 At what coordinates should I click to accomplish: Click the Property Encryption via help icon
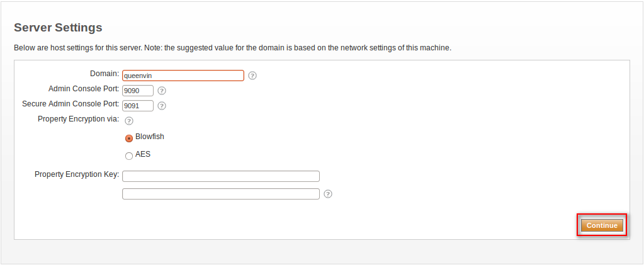129,121
